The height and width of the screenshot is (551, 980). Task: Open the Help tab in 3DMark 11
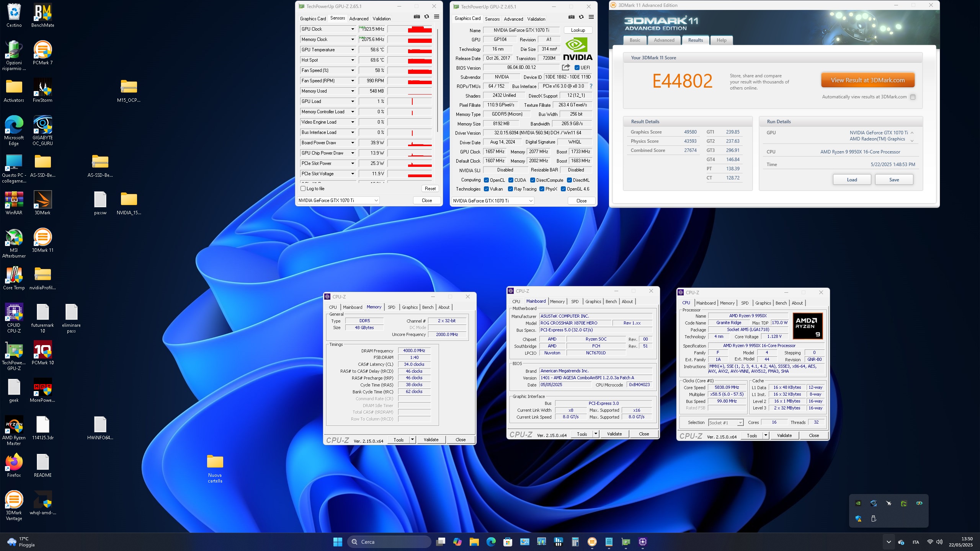point(722,40)
